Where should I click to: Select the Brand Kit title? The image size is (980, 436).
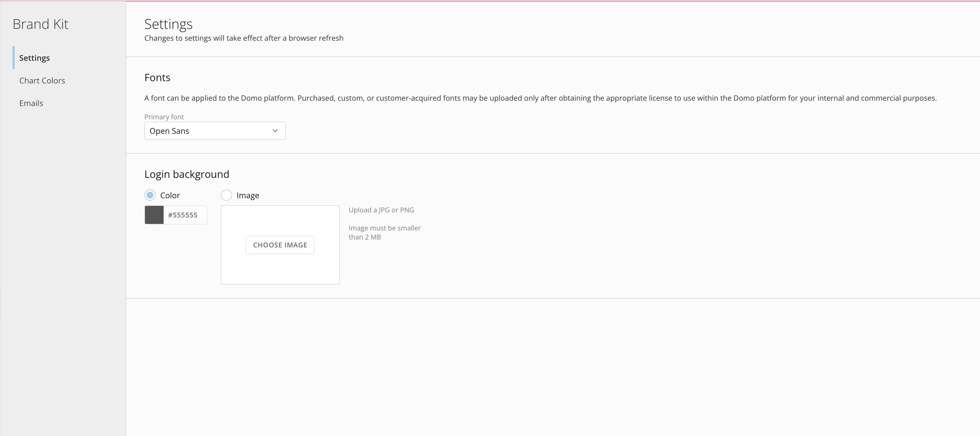[41, 23]
